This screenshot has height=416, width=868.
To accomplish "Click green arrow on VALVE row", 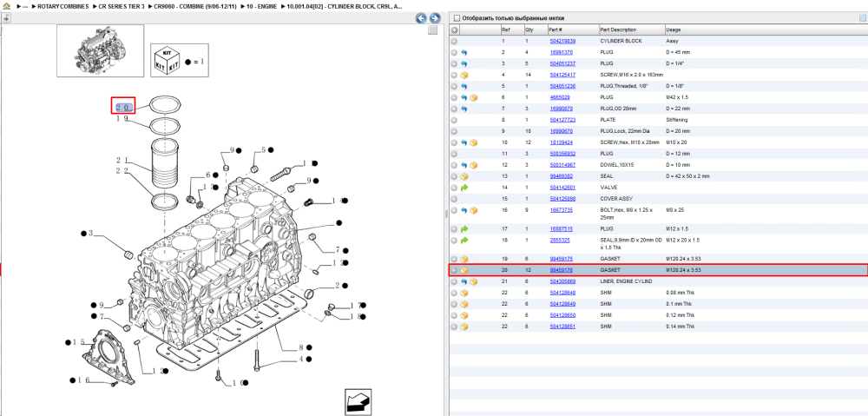I will tap(464, 188).
